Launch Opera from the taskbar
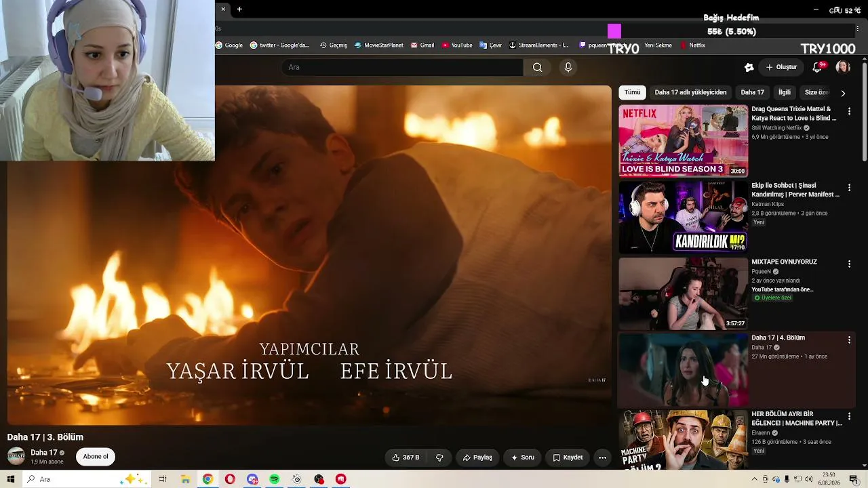868x488 pixels. point(230,479)
